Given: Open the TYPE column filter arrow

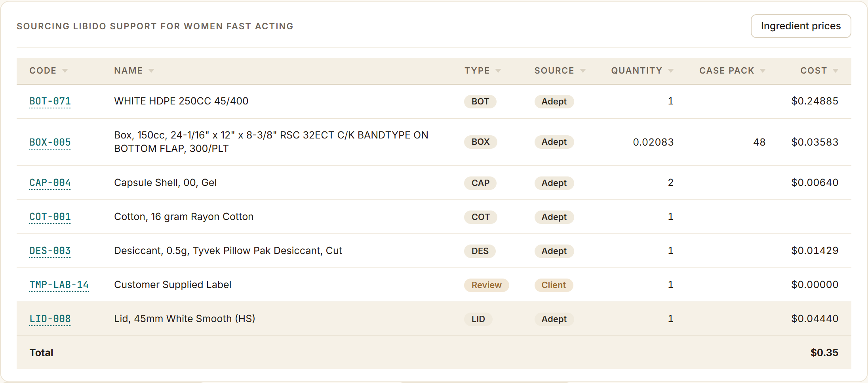Looking at the screenshot, I should (498, 71).
